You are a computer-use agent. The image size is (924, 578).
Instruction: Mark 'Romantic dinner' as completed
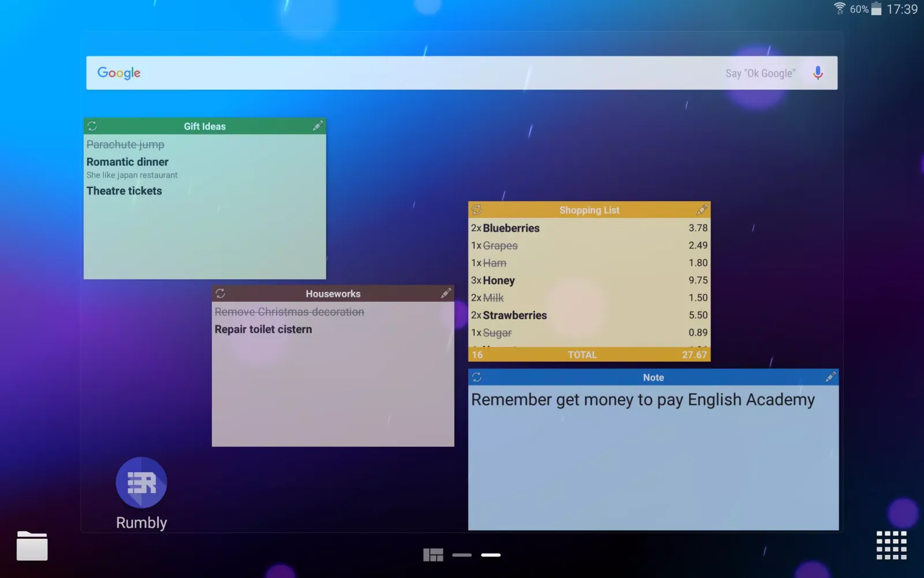pyautogui.click(x=127, y=162)
